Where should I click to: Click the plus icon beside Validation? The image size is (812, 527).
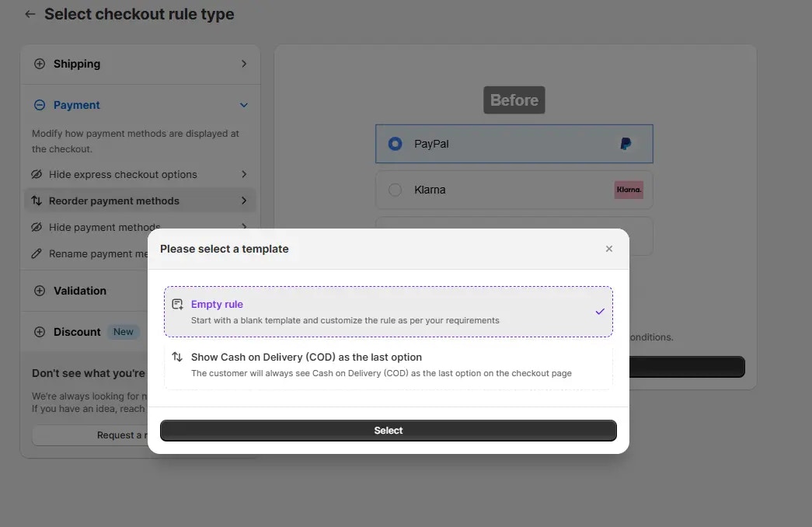[x=40, y=291]
